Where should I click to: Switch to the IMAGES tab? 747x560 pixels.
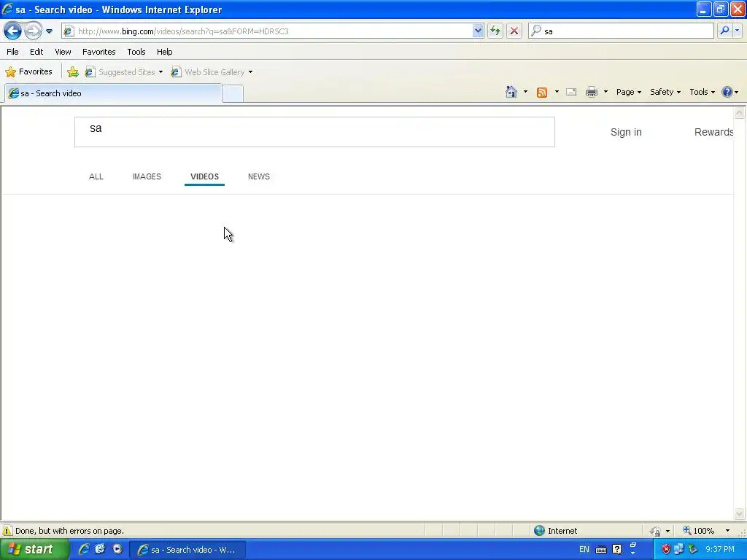click(x=147, y=176)
